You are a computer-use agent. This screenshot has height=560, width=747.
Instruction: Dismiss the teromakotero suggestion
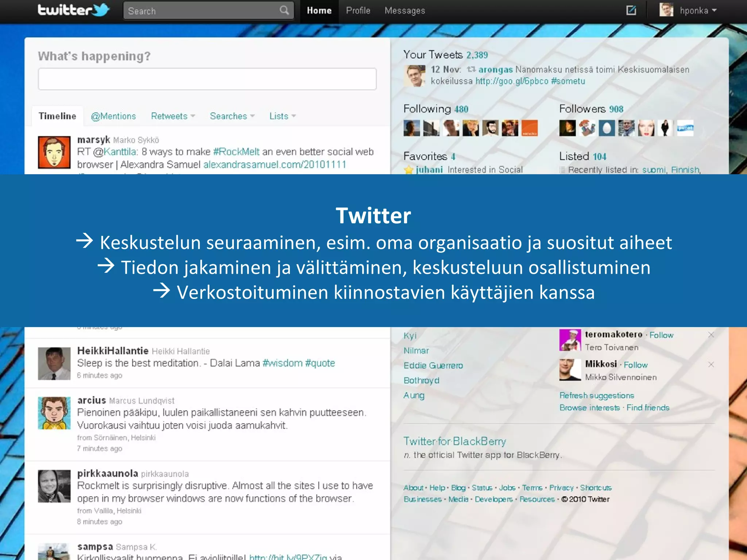tap(711, 335)
